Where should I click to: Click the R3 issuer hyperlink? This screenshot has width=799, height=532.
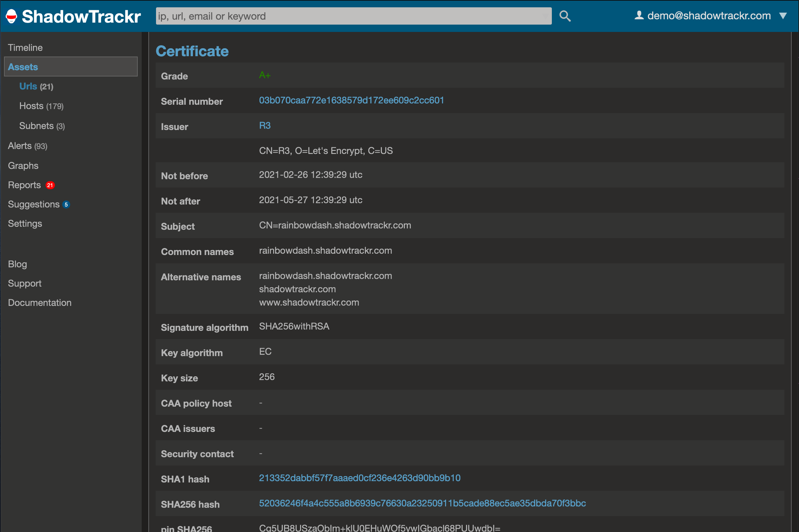coord(265,125)
